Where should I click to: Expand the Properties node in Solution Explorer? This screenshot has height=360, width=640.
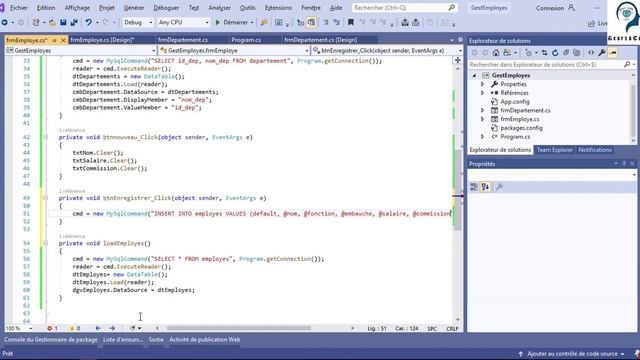[482, 84]
